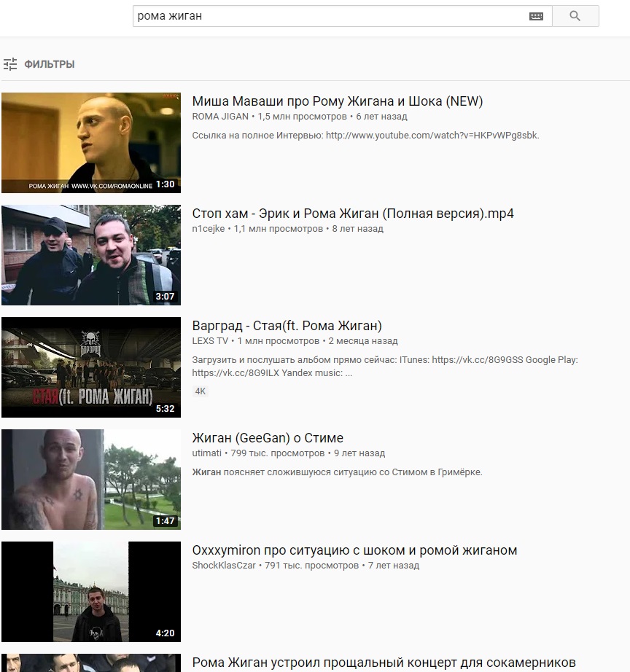Focus the search field containing 'рома жиган'
The width and height of the screenshot is (630, 672).
(x=342, y=16)
